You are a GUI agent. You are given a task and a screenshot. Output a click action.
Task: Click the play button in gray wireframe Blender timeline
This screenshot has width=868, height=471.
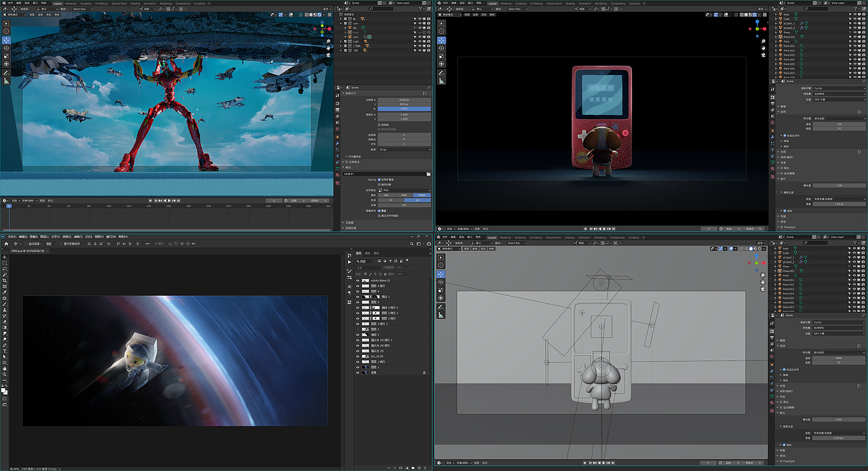(x=604, y=462)
